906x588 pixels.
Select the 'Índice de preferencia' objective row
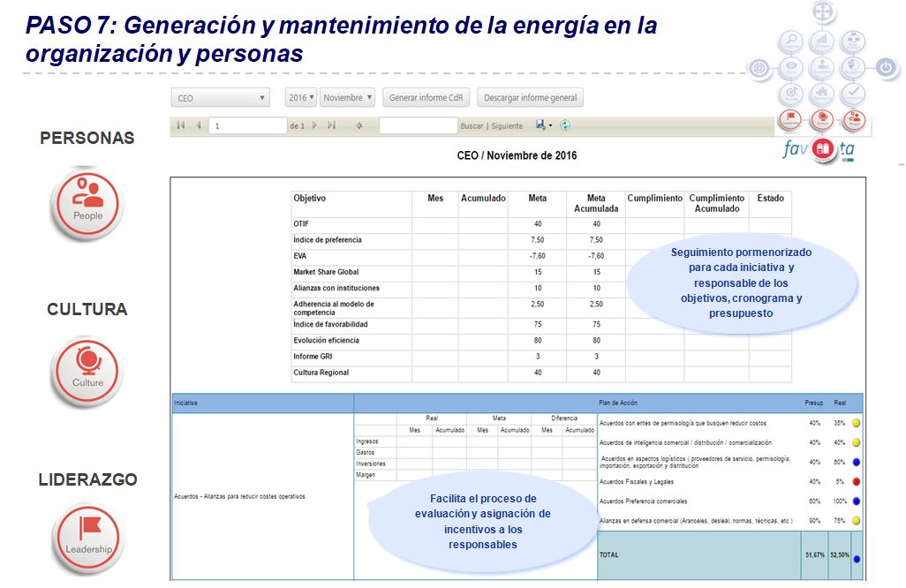pyautogui.click(x=541, y=240)
